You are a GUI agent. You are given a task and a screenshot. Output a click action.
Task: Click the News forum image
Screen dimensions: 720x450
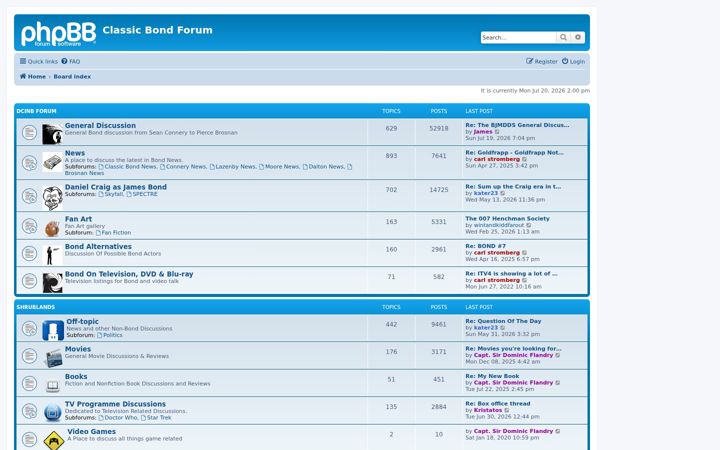52,162
